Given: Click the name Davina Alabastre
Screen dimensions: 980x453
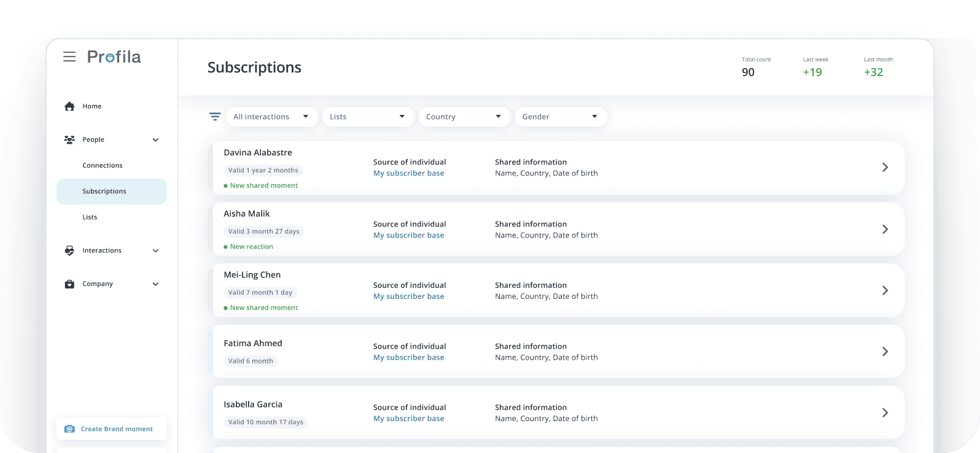Looking at the screenshot, I should click(258, 152).
